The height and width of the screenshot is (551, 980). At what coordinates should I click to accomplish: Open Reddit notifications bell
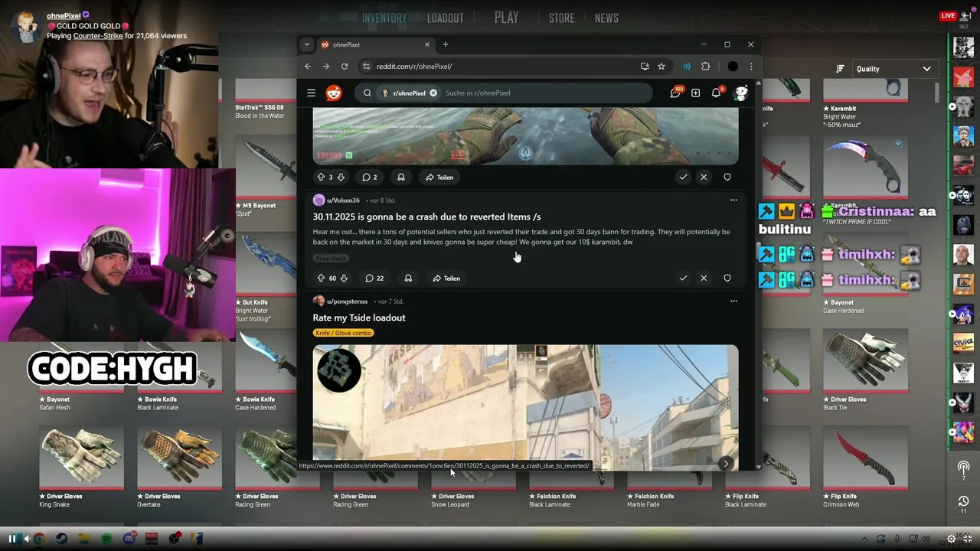click(717, 92)
